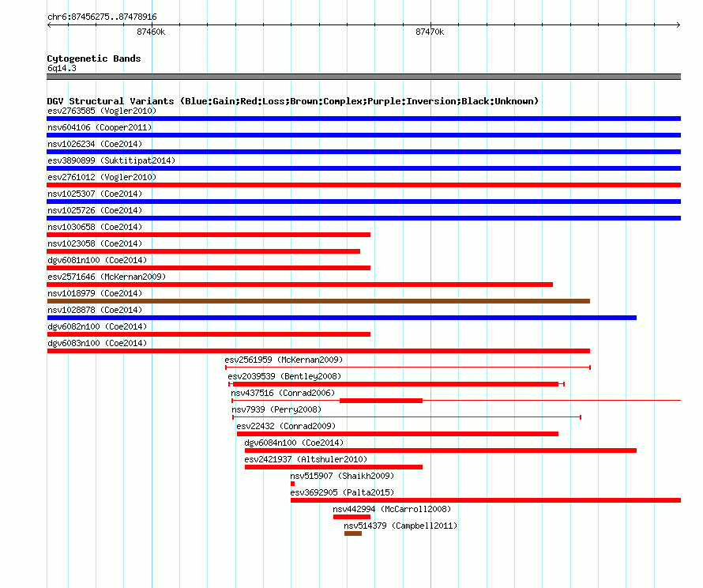Screen dimensions: 703x588
Task: Click the Cytogenetic Bands track title
Action: coord(94,58)
